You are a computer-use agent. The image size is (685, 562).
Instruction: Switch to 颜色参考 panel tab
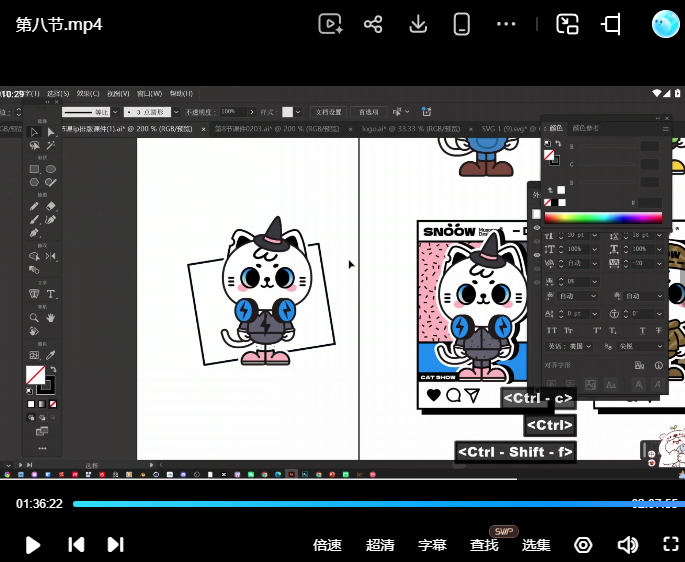pyautogui.click(x=585, y=128)
